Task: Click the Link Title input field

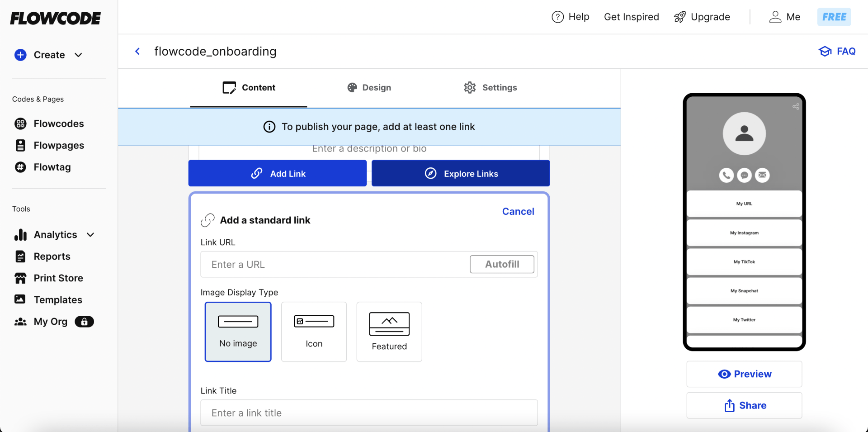Action: 369,413
